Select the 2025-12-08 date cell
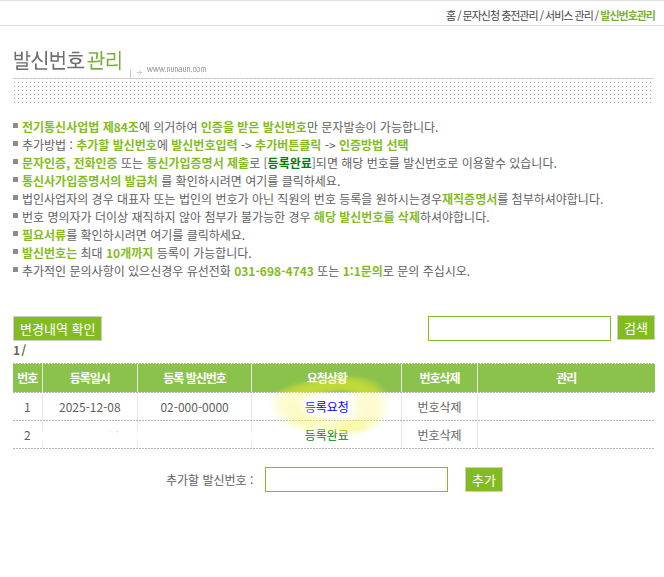Screen dimensions: 664x577 click(90, 407)
